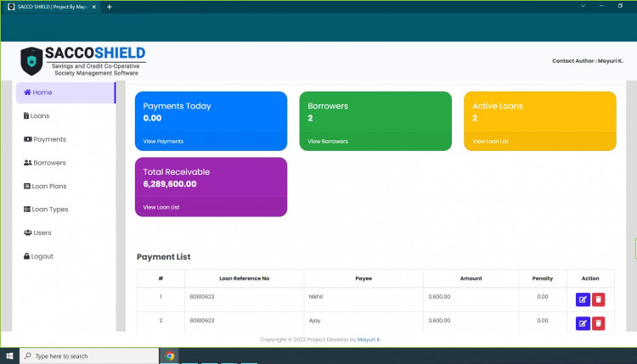This screenshot has width=637, height=364.
Task: Open Google Chrome from the taskbar
Action: point(170,356)
